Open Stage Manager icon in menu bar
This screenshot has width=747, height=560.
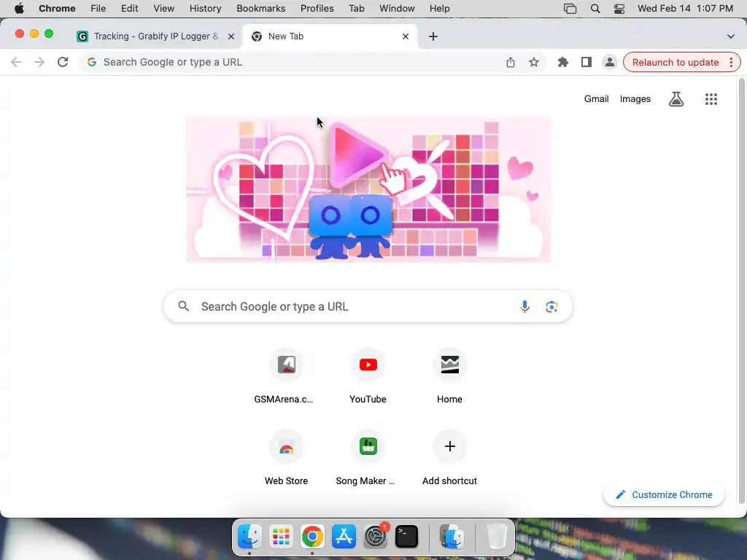coord(570,9)
